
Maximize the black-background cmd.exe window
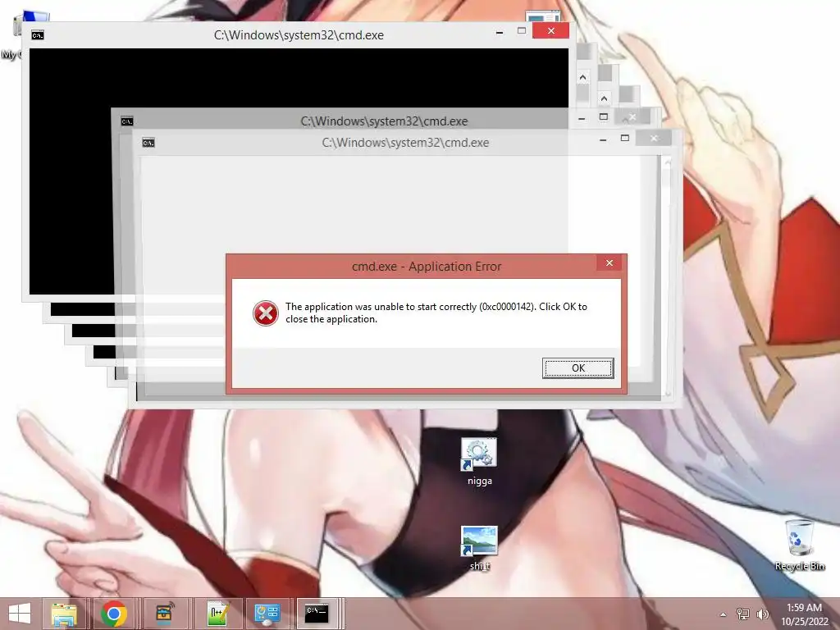click(x=521, y=31)
